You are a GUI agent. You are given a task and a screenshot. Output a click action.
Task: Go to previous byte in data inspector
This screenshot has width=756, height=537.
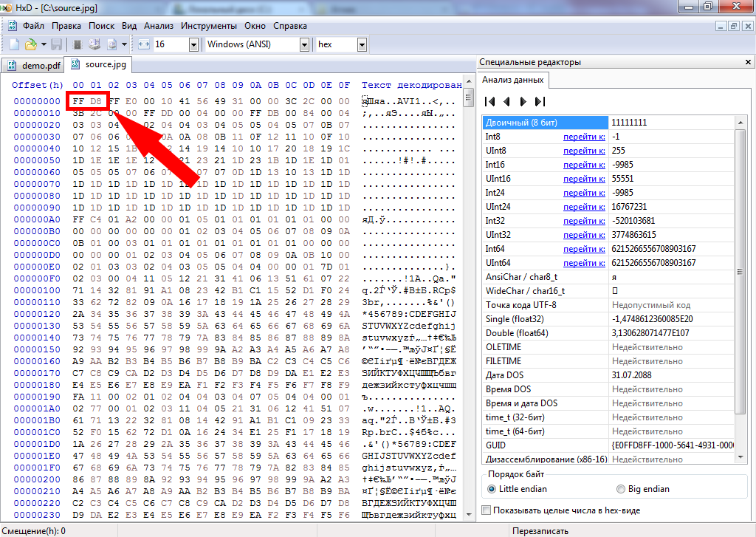(x=506, y=101)
